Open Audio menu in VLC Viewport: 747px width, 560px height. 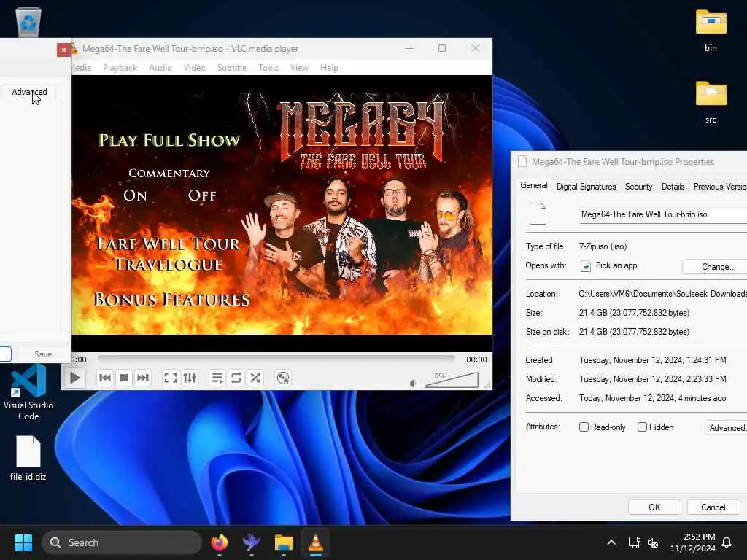(160, 68)
